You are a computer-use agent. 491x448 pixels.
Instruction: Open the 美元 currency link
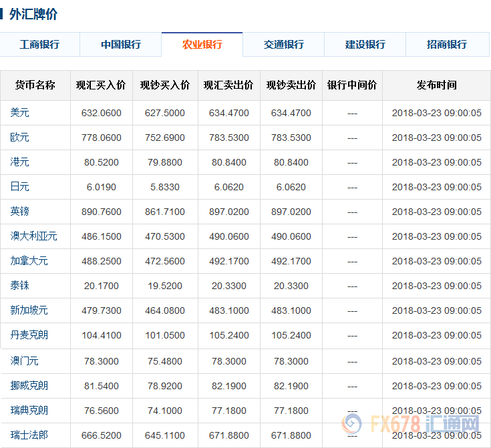tap(20, 112)
